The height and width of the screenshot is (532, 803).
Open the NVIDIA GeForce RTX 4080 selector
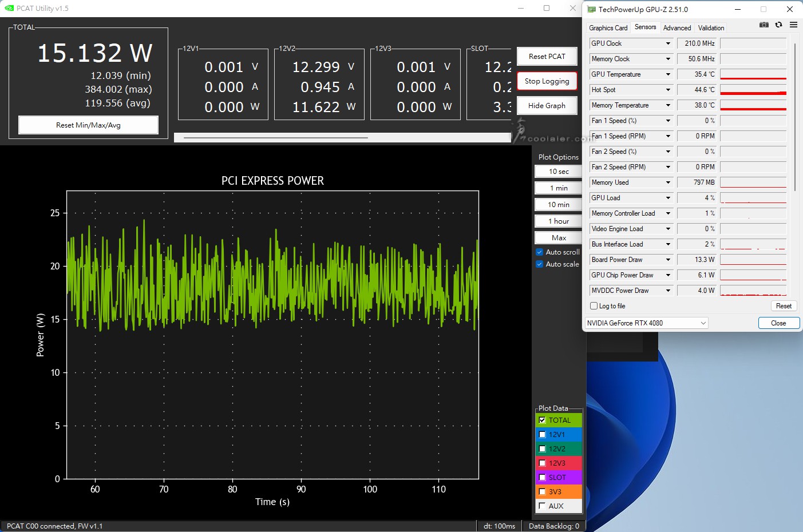(x=646, y=323)
